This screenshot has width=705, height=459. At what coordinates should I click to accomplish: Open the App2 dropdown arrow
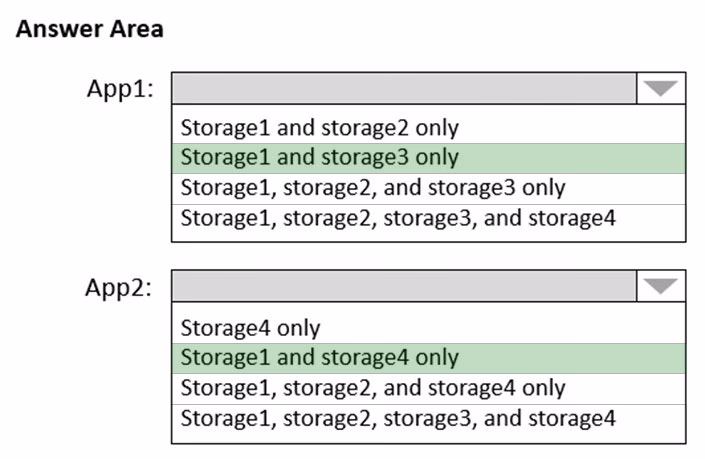pyautogui.click(x=661, y=286)
